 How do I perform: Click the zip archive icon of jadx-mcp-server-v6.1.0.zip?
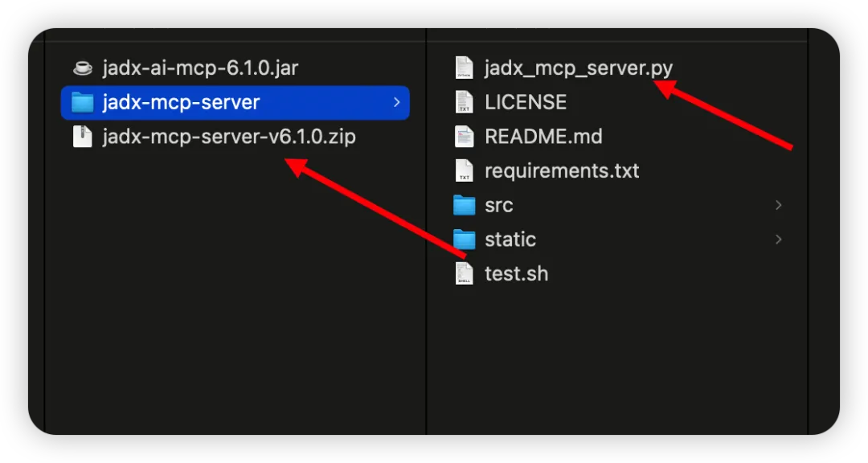coord(83,137)
